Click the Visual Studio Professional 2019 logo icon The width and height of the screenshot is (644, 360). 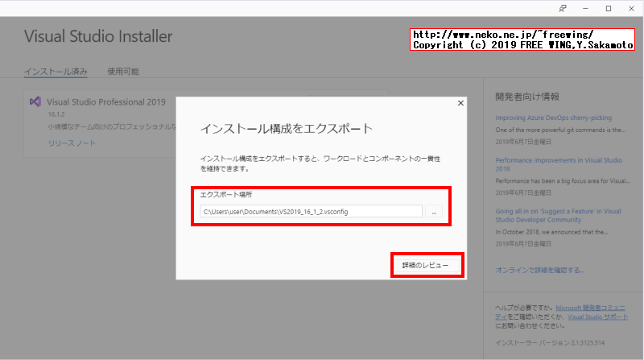click(35, 101)
